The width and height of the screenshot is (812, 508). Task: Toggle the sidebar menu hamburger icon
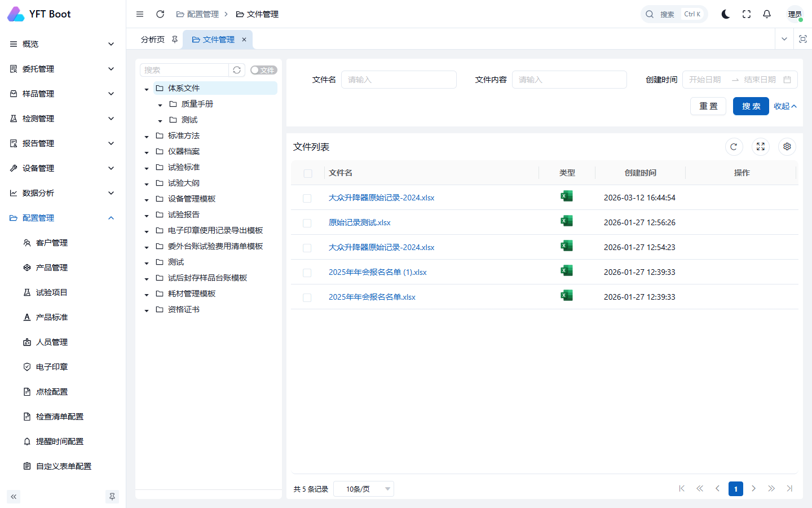[140, 14]
